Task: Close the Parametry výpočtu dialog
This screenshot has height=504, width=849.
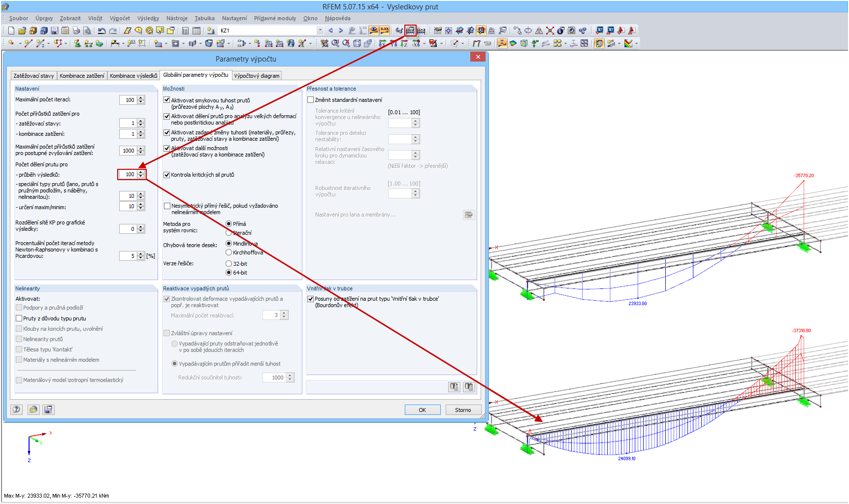Action: (x=478, y=57)
